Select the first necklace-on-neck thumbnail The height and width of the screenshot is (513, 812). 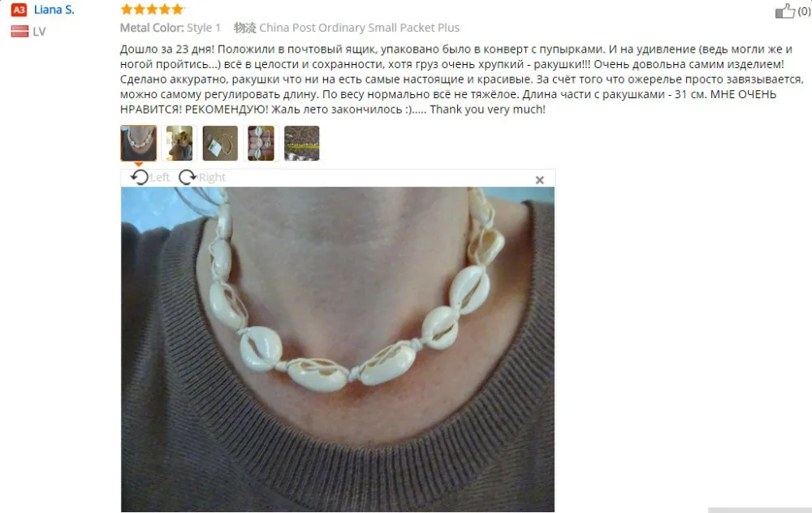(x=138, y=143)
